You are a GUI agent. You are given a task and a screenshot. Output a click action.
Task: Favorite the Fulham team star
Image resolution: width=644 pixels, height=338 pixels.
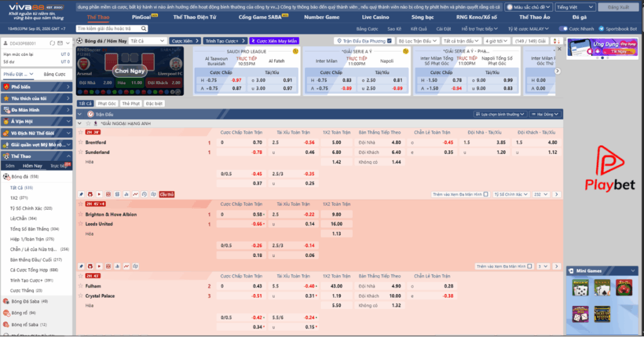81,286
